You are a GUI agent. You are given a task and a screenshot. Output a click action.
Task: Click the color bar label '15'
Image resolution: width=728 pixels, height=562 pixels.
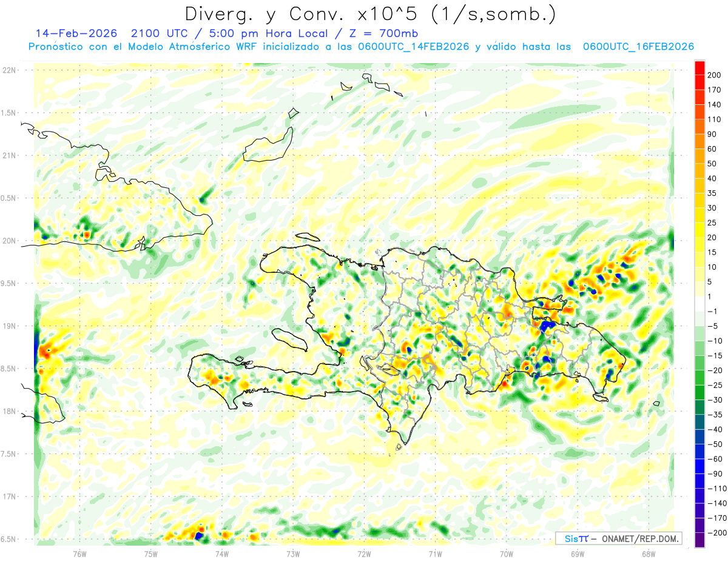coord(712,252)
